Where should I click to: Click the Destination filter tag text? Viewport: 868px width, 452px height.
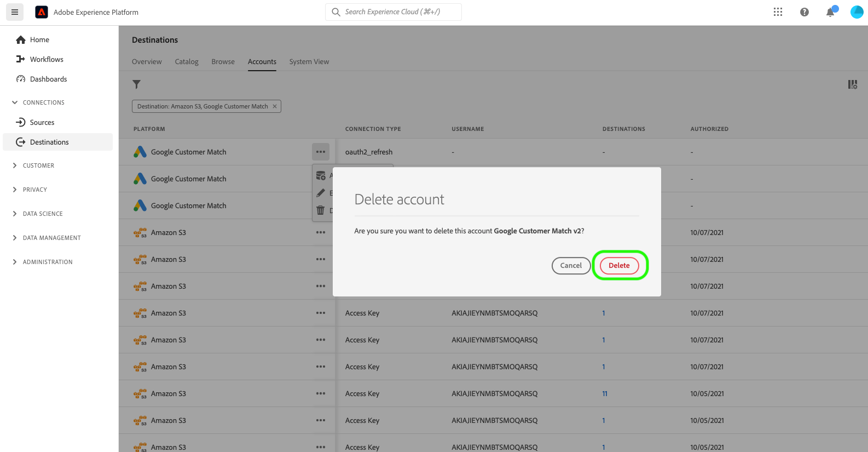(x=202, y=106)
